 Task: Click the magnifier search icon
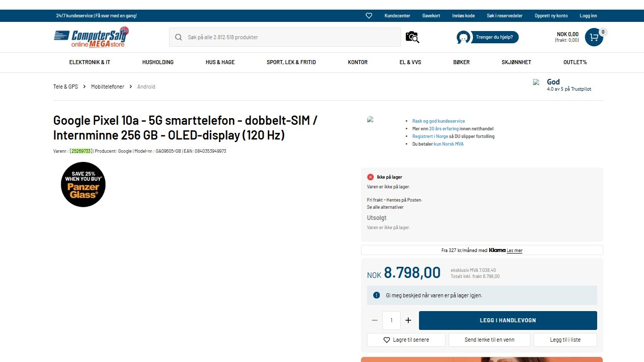pyautogui.click(x=179, y=37)
